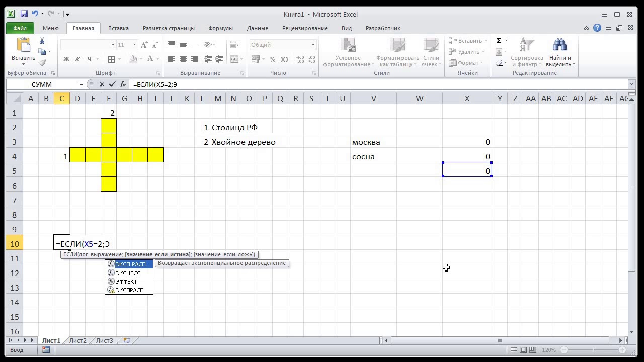Screen dimensions: 644x362
Task: Toggle middle vertical alignment
Action: (x=183, y=45)
